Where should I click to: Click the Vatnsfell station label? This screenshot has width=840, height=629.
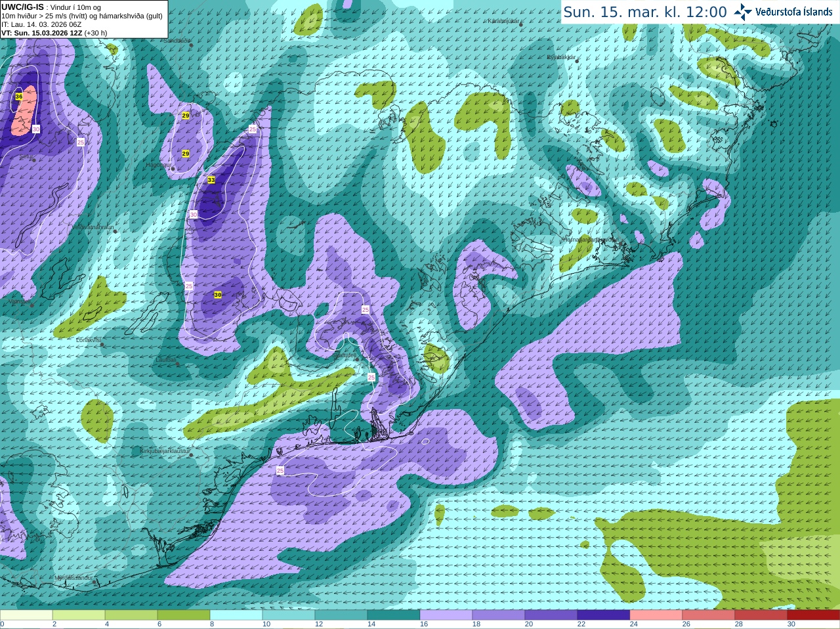(x=19, y=301)
